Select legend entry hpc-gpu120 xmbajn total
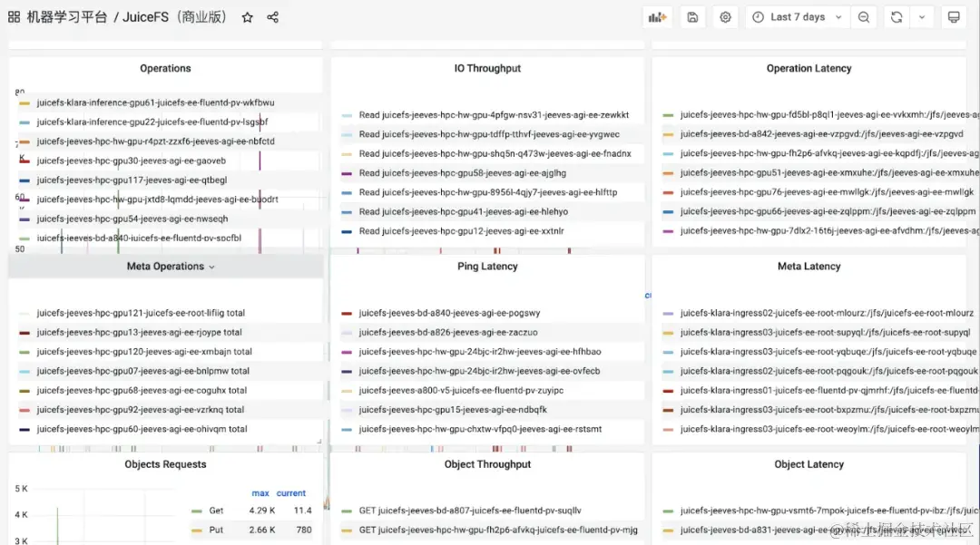Screen dimensions: 980x545 pyautogui.click(x=144, y=352)
